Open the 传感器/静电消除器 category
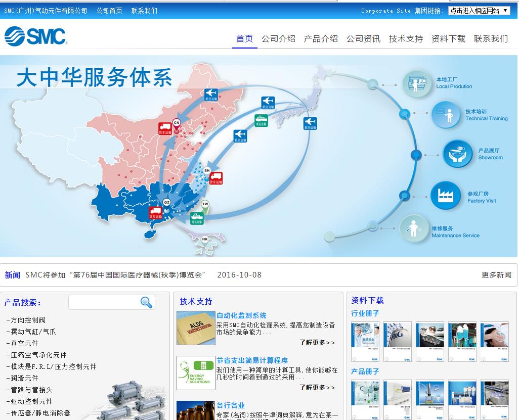Screen dimensions: 519x420 pyautogui.click(x=38, y=413)
